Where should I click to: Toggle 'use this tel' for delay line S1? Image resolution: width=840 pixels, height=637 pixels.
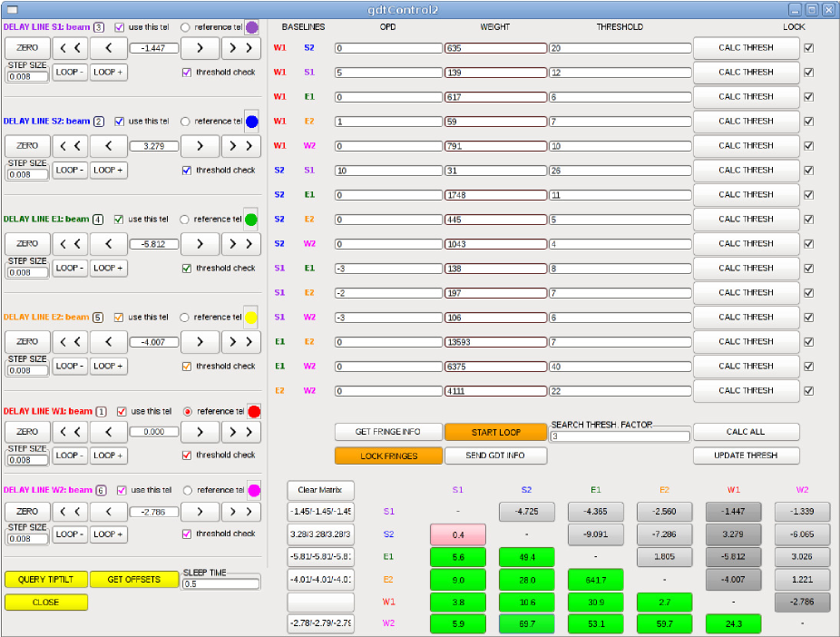tap(120, 27)
